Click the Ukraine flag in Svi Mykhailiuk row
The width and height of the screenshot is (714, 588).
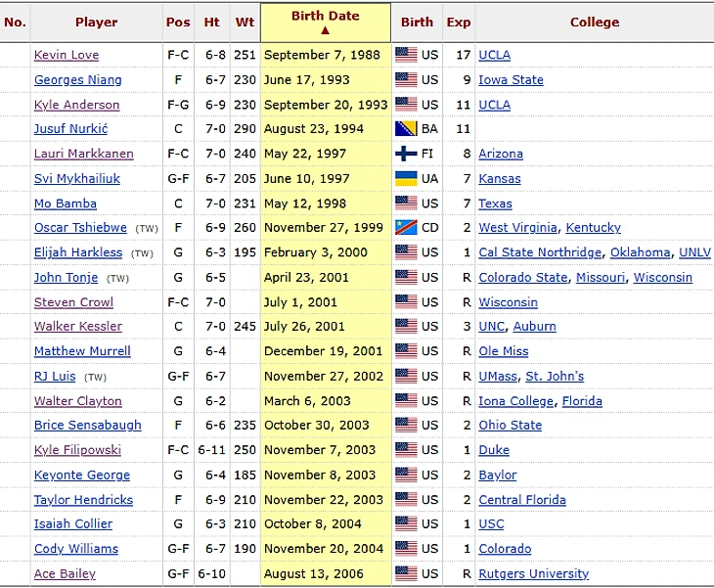406,178
